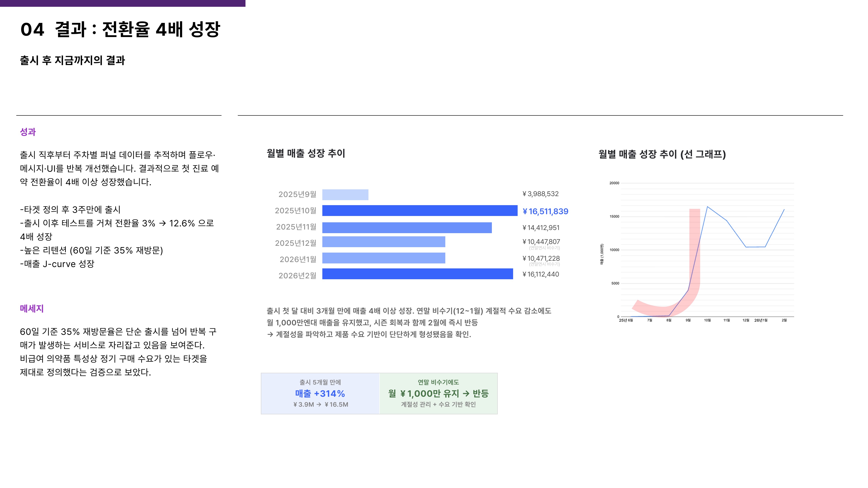Click the value '¥16,112,440'
Viewport: 868px width, 488px height.
coord(540,274)
